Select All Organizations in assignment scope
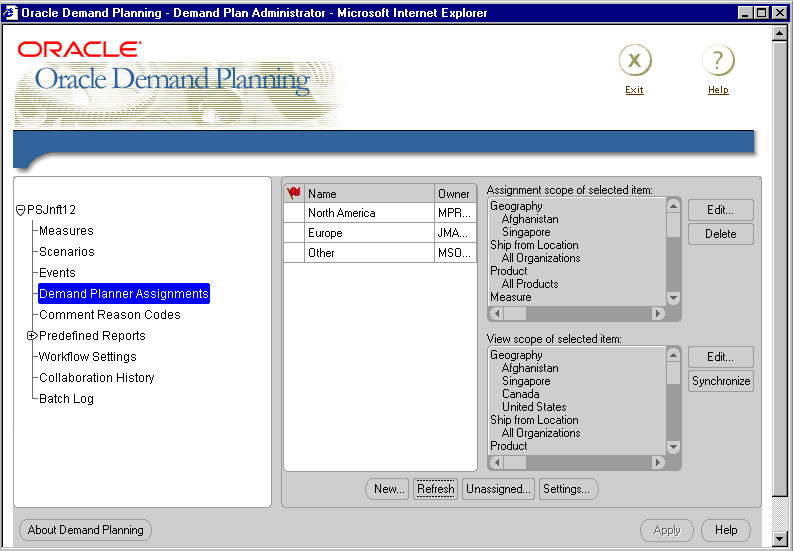 pyautogui.click(x=541, y=258)
